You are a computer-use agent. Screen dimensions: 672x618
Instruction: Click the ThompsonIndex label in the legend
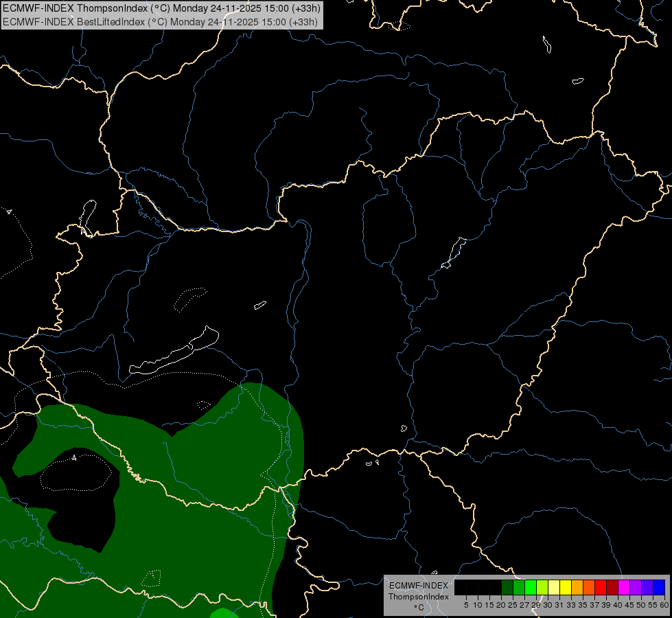pos(419,597)
